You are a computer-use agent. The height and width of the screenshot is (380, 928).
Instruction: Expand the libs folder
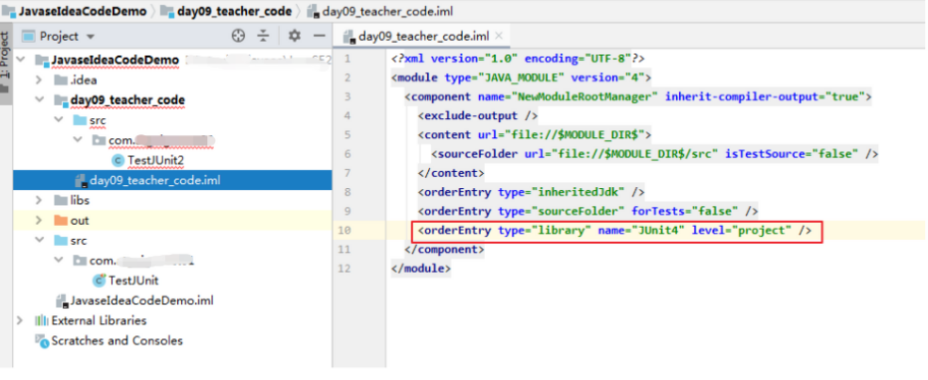[39, 200]
